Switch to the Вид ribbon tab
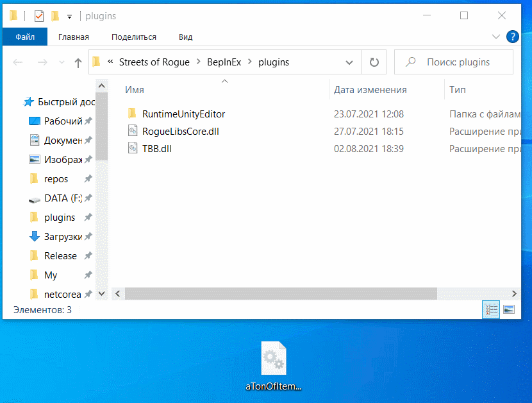This screenshot has height=403, width=532. coord(186,37)
